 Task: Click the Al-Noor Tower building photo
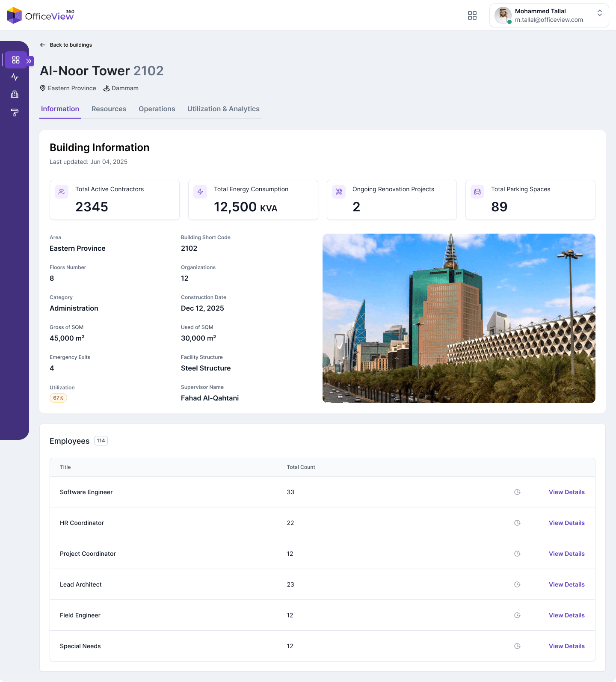[x=459, y=318]
